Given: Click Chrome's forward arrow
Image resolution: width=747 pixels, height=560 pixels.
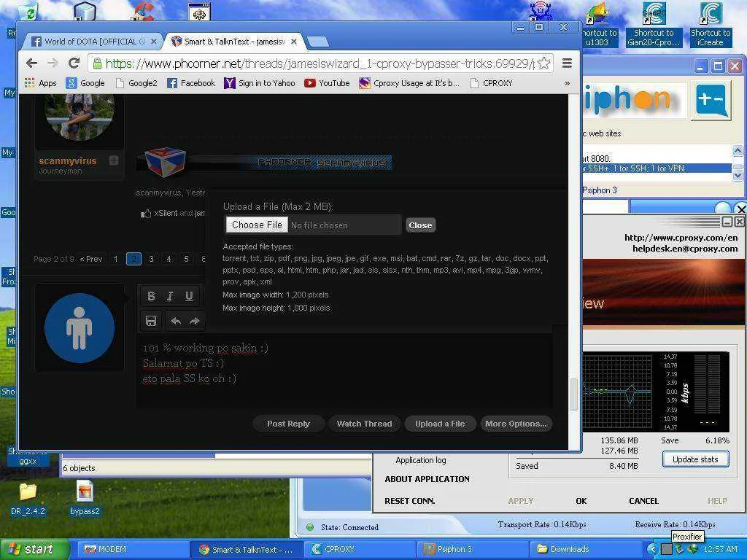Looking at the screenshot, I should (x=53, y=63).
